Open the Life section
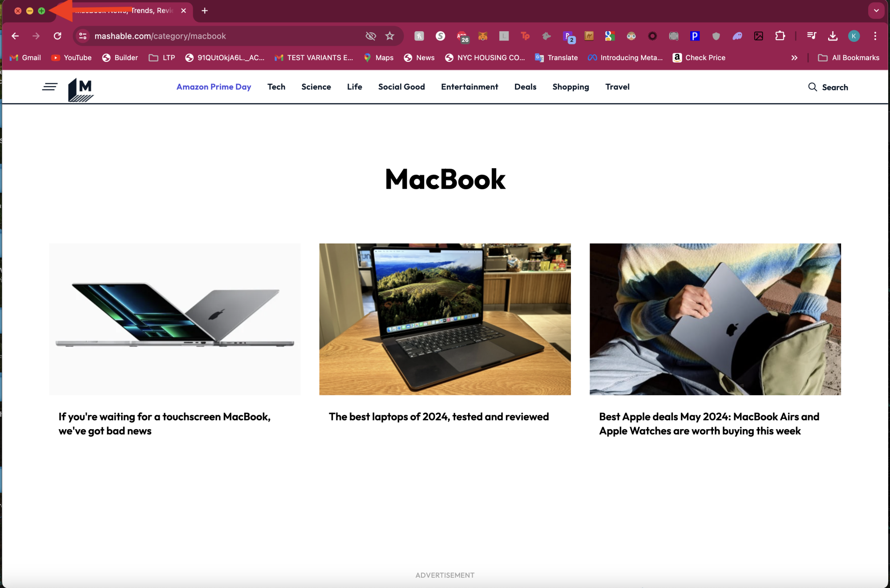 point(355,87)
